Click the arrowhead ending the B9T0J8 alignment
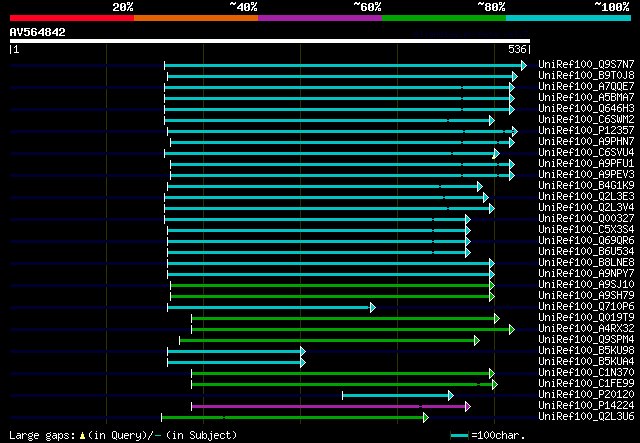 click(x=515, y=76)
